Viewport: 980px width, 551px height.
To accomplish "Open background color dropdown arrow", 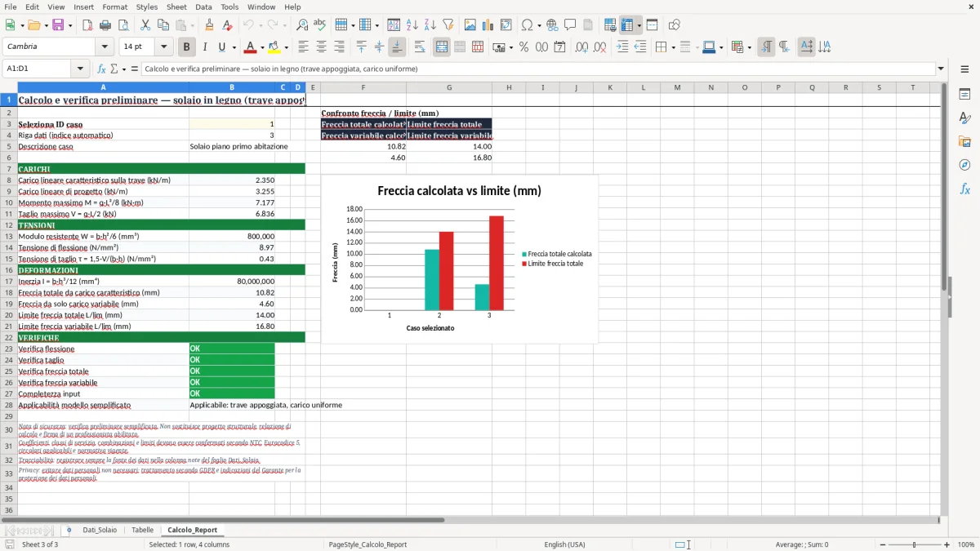I will pos(286,47).
